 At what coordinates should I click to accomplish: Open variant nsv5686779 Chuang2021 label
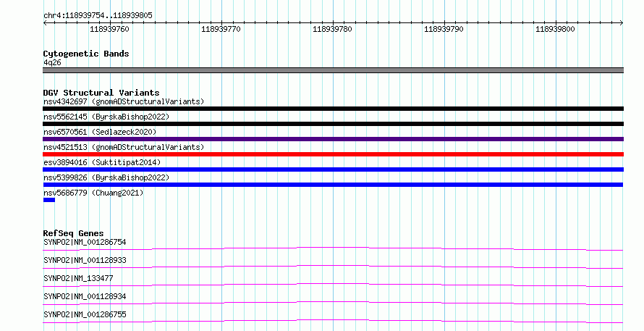coord(93,193)
